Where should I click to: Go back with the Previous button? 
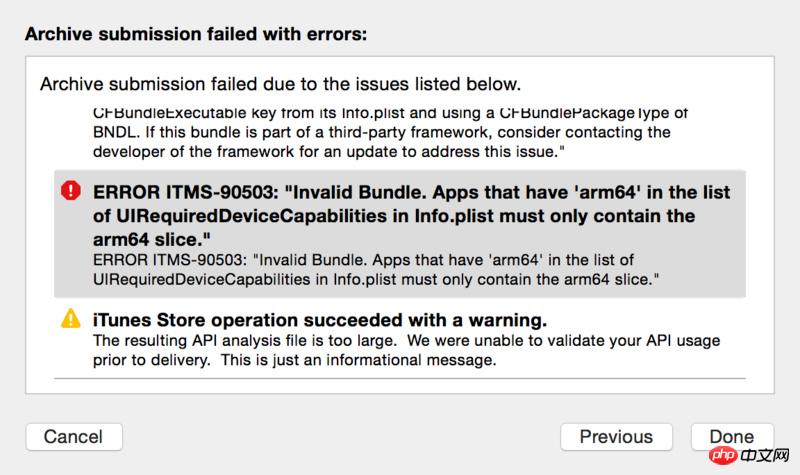click(616, 436)
